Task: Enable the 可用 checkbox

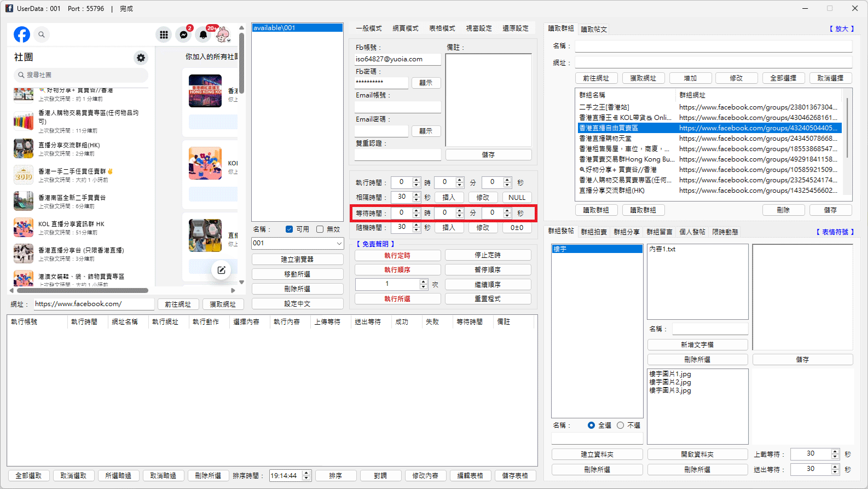Action: click(290, 229)
